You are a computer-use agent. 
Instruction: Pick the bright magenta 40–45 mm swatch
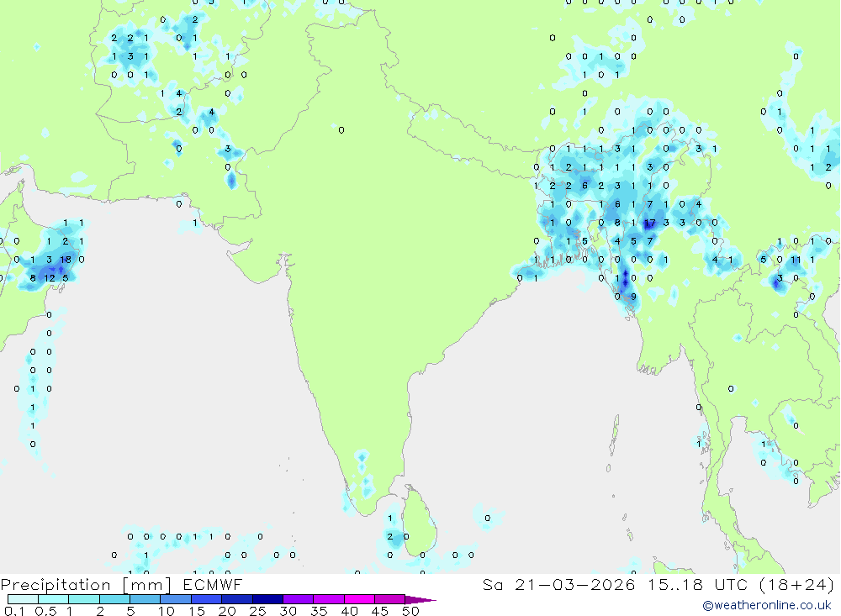tap(359, 599)
